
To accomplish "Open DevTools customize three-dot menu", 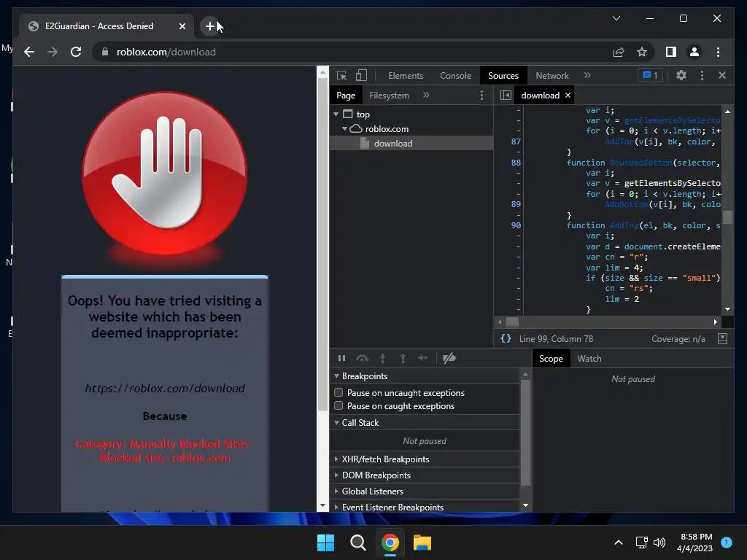I will click(702, 75).
